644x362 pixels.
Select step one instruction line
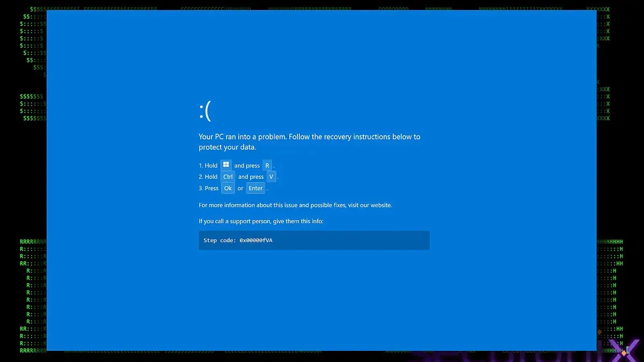[x=236, y=165]
